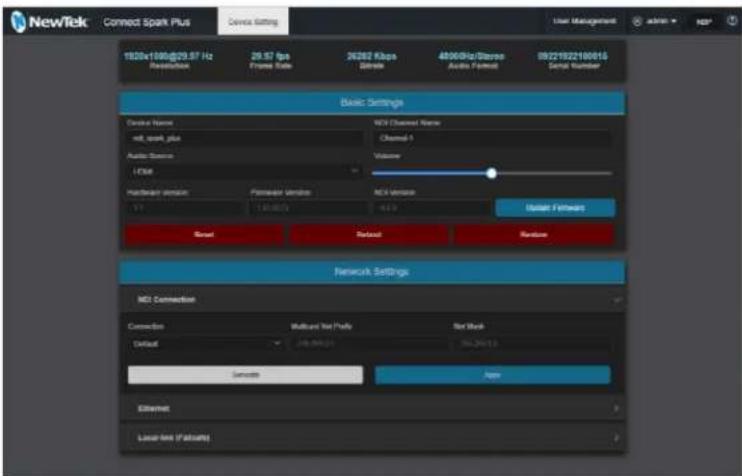Click the Generate button
742x476 pixels.
tap(245, 375)
